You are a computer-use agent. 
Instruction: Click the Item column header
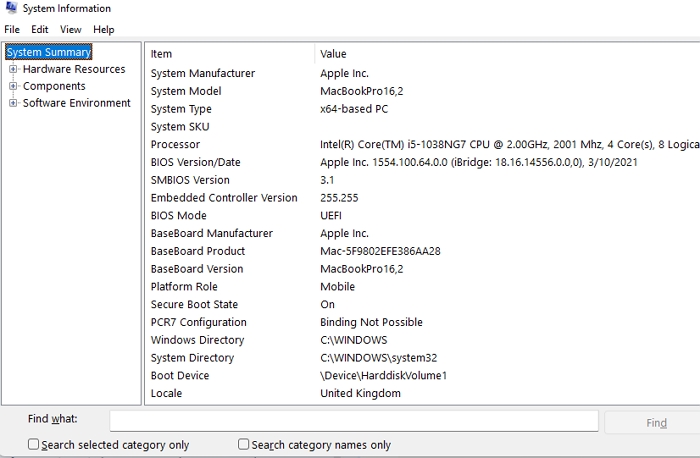tap(230, 54)
